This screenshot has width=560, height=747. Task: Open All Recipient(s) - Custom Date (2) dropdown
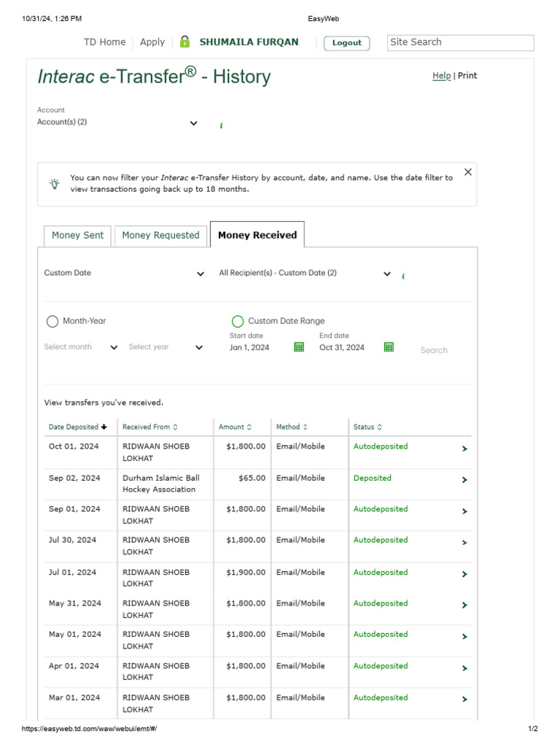coord(305,273)
